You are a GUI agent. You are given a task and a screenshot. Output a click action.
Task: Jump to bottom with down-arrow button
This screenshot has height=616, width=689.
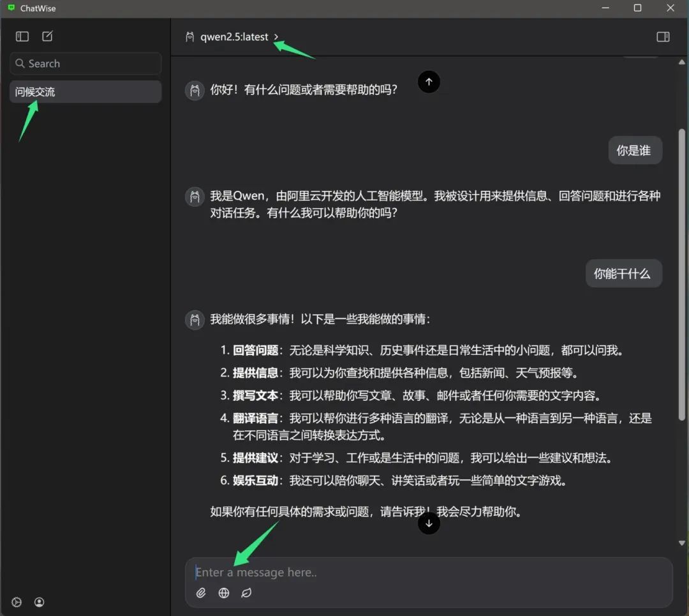(429, 523)
